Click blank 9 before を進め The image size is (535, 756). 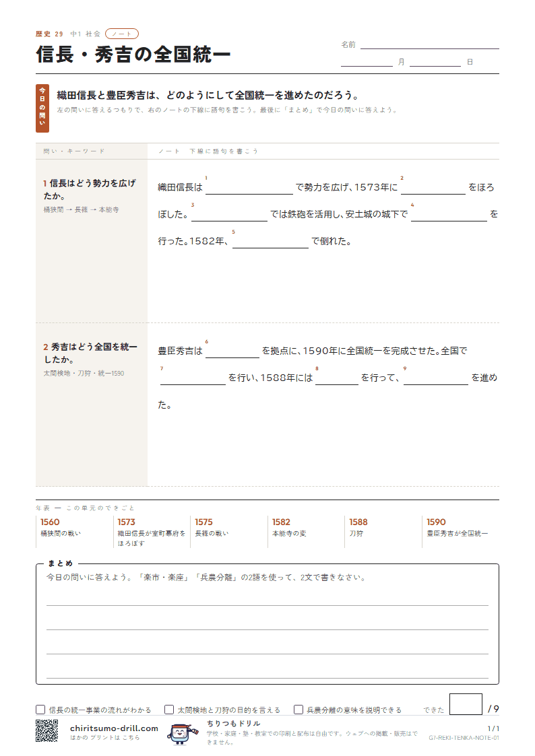(x=436, y=378)
